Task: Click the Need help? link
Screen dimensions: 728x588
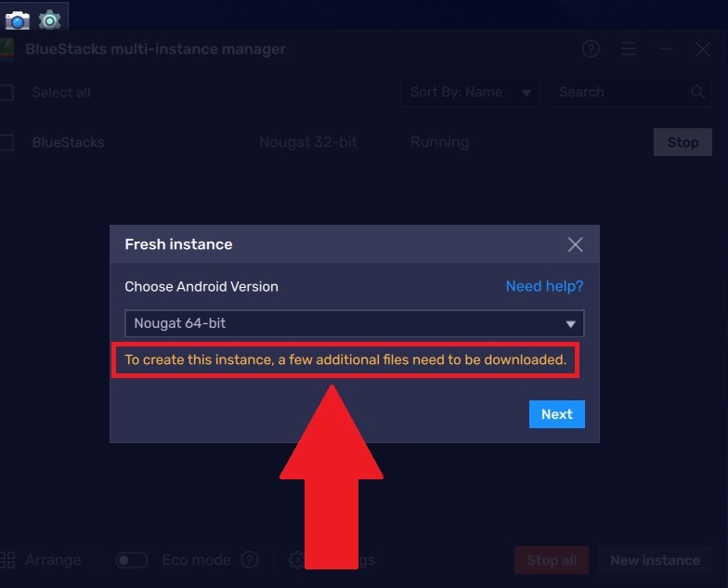Action: click(x=544, y=286)
